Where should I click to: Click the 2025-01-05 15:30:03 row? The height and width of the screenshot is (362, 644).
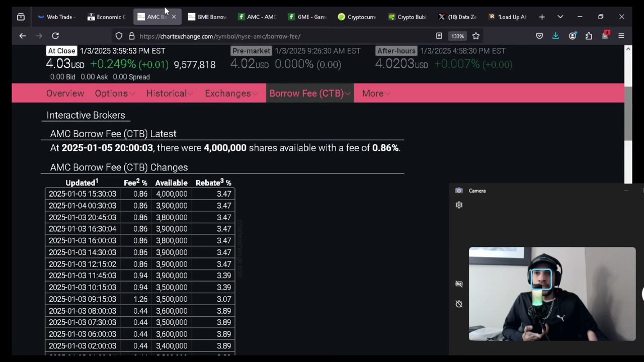click(x=140, y=194)
